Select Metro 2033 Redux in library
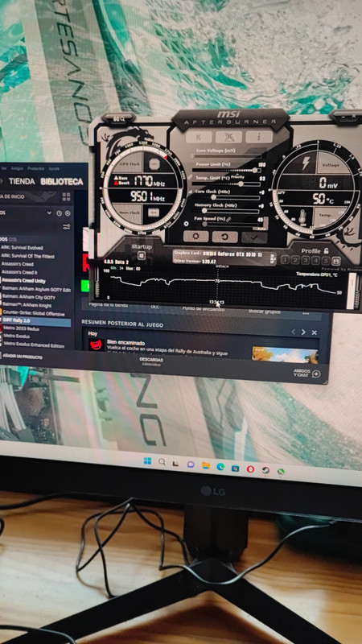362x644 pixels. tap(21, 328)
